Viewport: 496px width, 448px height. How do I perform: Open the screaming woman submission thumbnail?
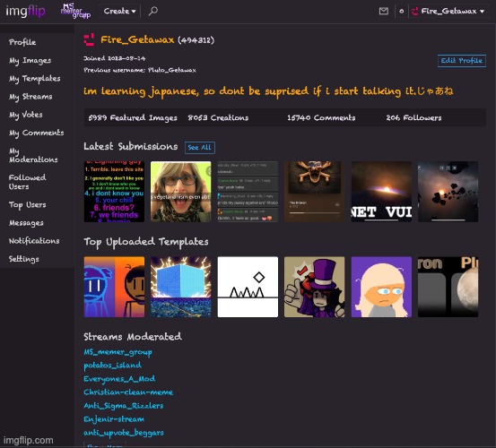click(181, 192)
